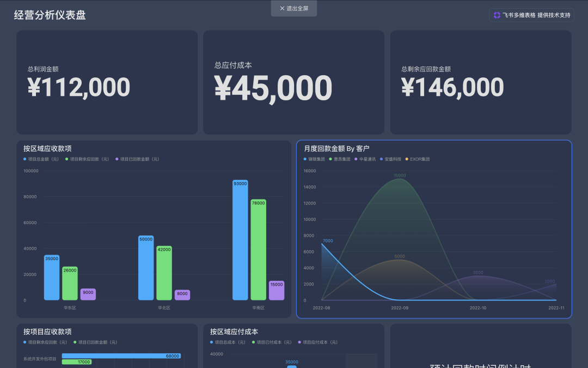Click the blue 68000 horizontal bar
The height and width of the screenshot is (368, 588).
[121, 356]
